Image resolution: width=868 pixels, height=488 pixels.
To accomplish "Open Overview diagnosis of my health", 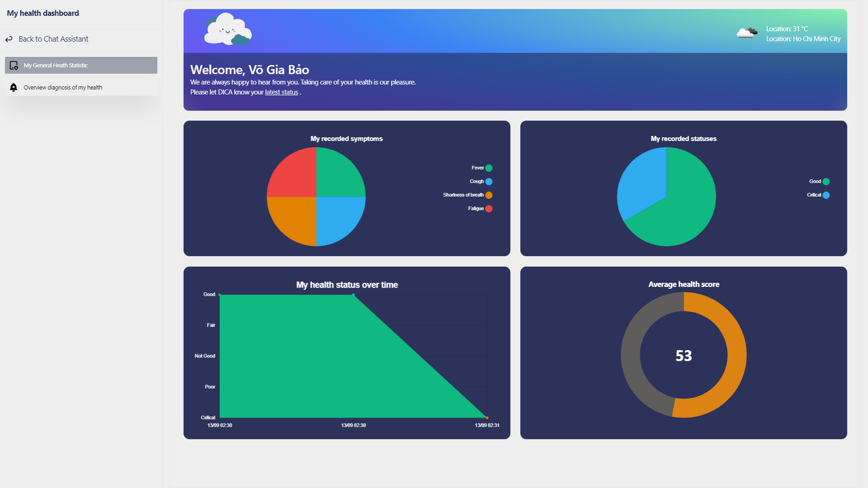I will point(63,88).
